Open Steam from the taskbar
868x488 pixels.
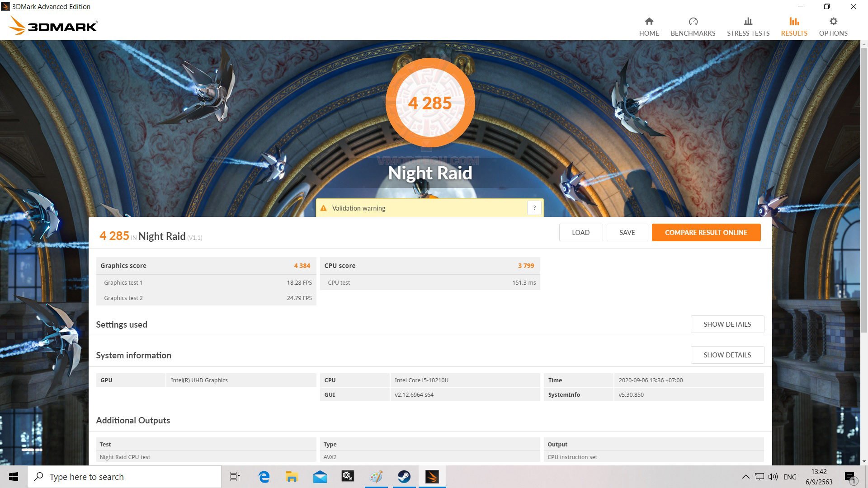click(404, 477)
